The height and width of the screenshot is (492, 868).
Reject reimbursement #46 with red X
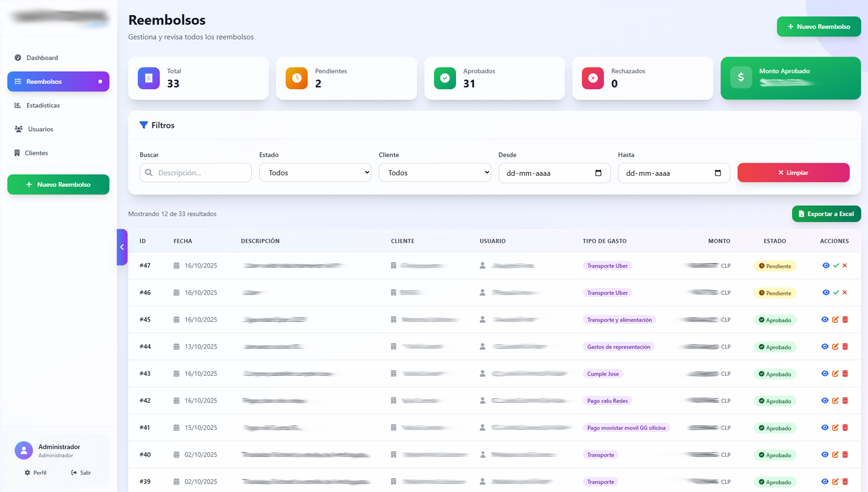845,293
